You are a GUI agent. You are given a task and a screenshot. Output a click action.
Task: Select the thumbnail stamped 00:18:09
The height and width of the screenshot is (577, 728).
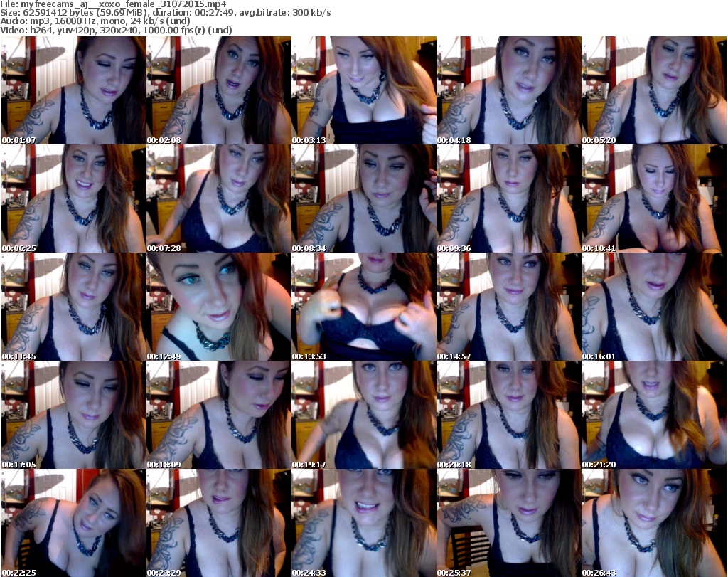tap(219, 415)
